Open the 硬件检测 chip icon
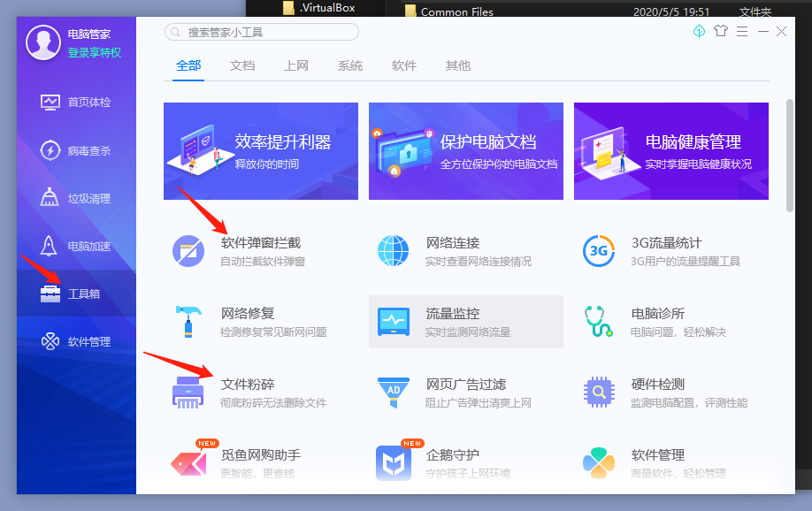812x511 pixels. click(x=599, y=393)
